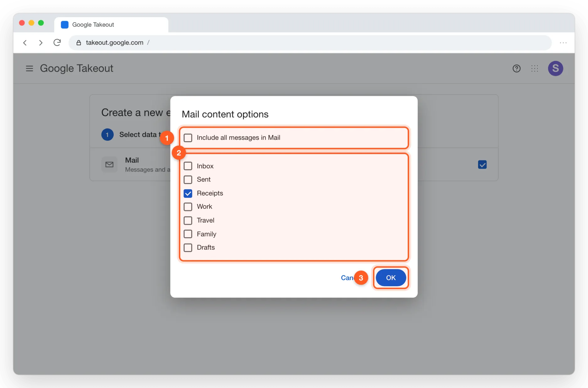Click the Mail content options heading
588x388 pixels.
click(x=225, y=114)
